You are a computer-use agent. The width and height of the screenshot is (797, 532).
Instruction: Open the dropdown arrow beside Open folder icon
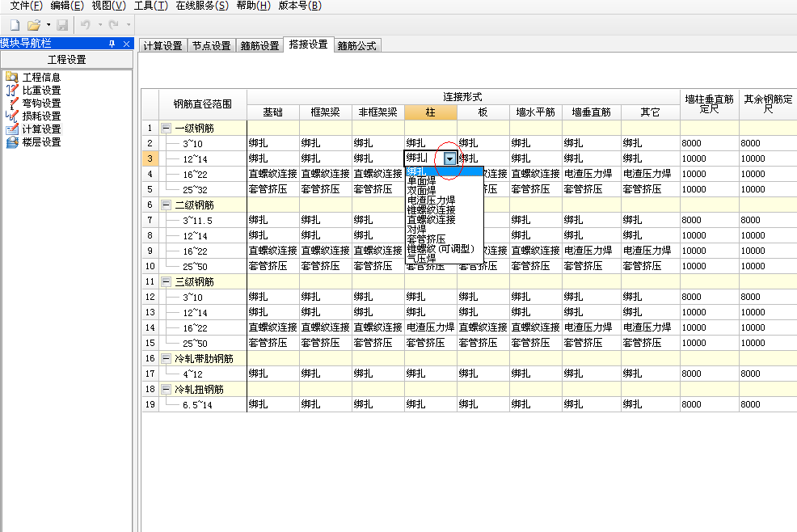[48, 25]
